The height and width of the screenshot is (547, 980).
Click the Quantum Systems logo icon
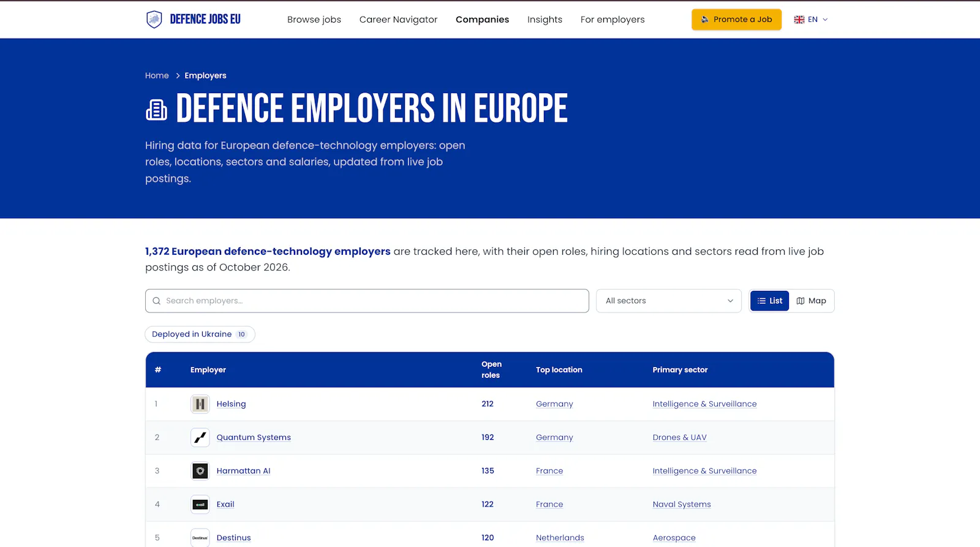[200, 437]
